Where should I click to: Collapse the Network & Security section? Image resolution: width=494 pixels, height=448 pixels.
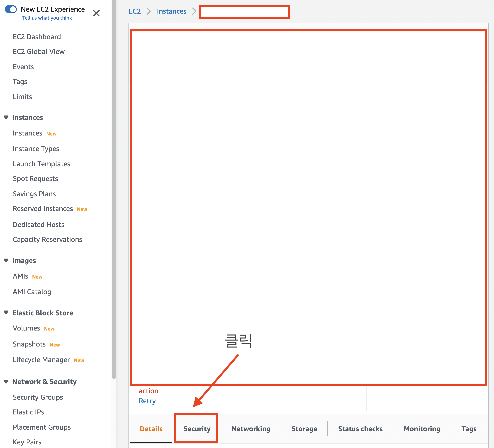(x=6, y=381)
